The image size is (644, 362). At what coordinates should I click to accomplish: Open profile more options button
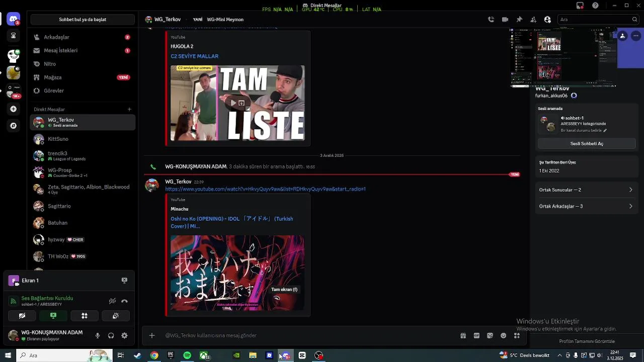click(x=636, y=36)
